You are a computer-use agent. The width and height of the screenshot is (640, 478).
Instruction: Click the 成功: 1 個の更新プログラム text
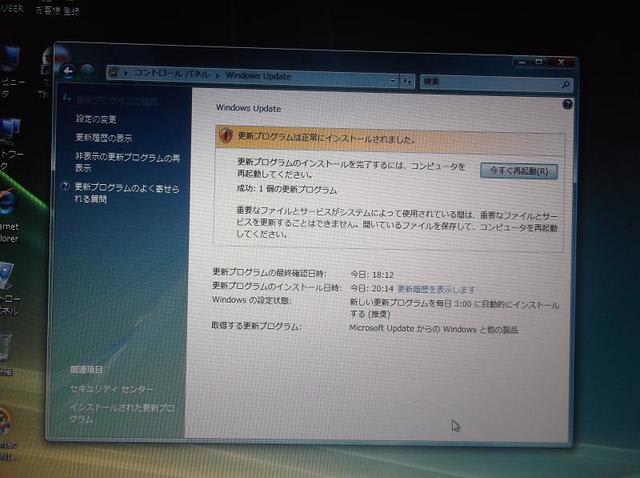pos(287,189)
